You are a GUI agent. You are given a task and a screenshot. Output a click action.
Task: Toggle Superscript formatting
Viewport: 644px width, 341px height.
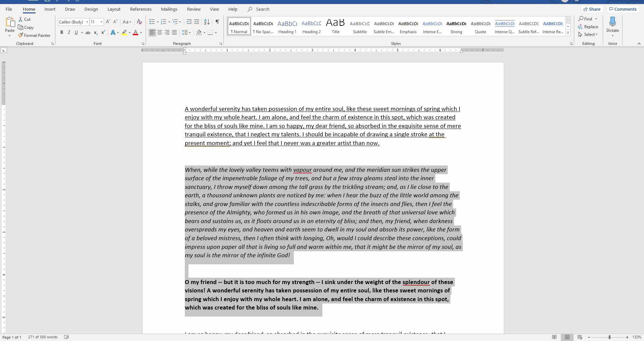tap(103, 32)
